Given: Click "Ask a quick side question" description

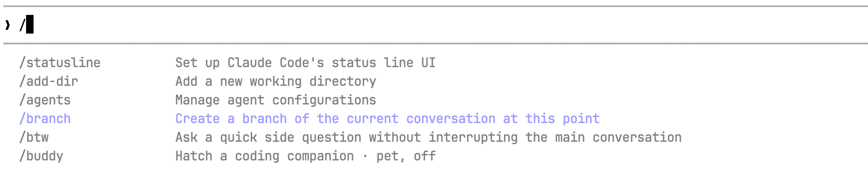Looking at the screenshot, I should (x=268, y=137).
